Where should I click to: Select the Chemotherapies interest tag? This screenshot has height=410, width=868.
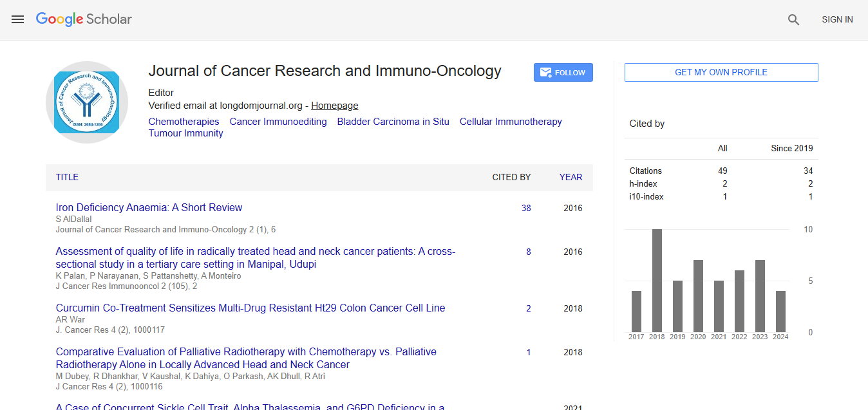tap(184, 122)
